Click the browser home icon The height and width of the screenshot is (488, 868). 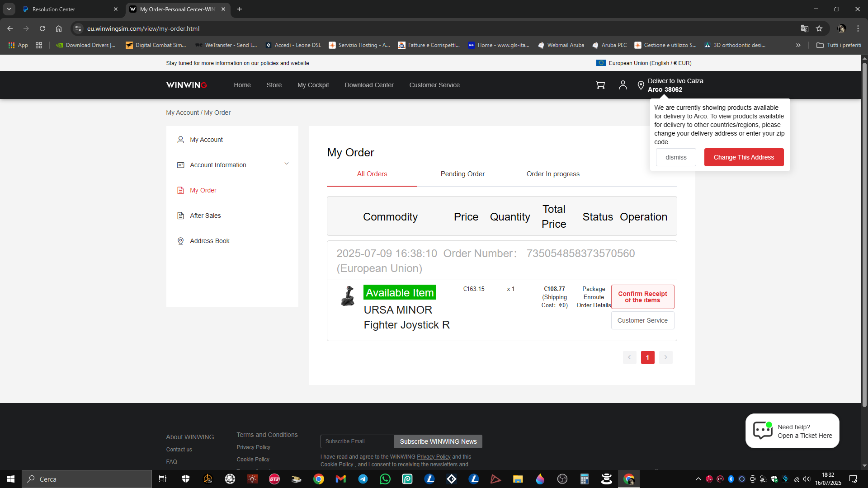59,28
